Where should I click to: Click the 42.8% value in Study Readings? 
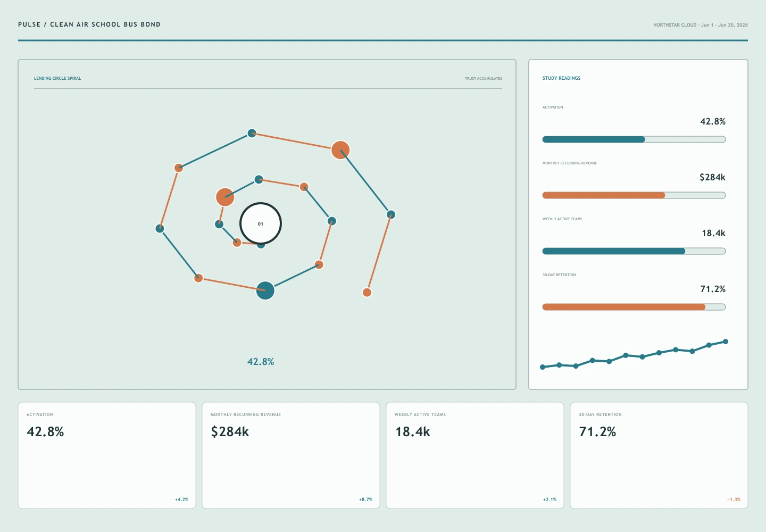pos(713,121)
